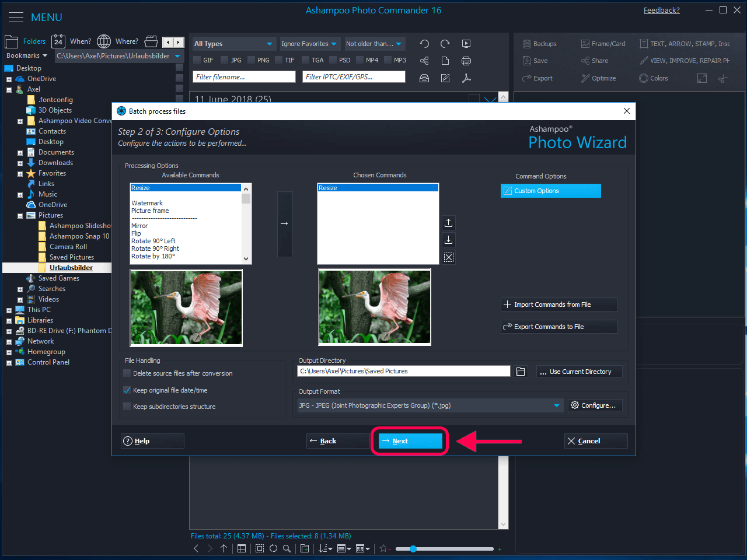This screenshot has height=560, width=747.
Task: Uncheck Keep original file date/time
Action: [127, 390]
